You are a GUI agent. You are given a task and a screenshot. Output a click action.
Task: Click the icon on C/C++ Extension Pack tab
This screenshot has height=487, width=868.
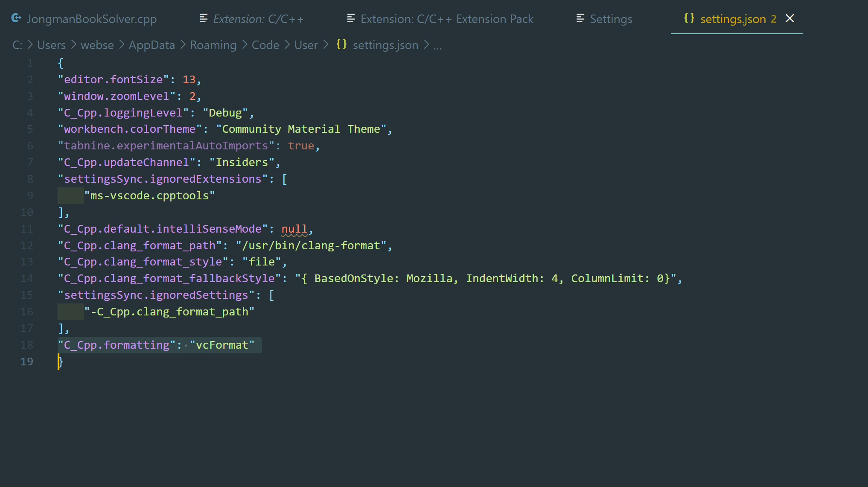(351, 18)
